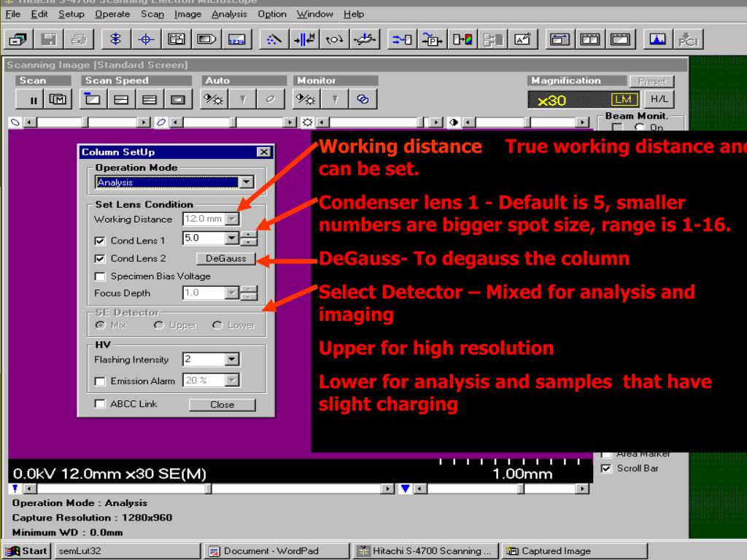Click the text annotation 'A' toolbar icon
Screen dimensions: 747x560
pyautogui.click(x=523, y=39)
